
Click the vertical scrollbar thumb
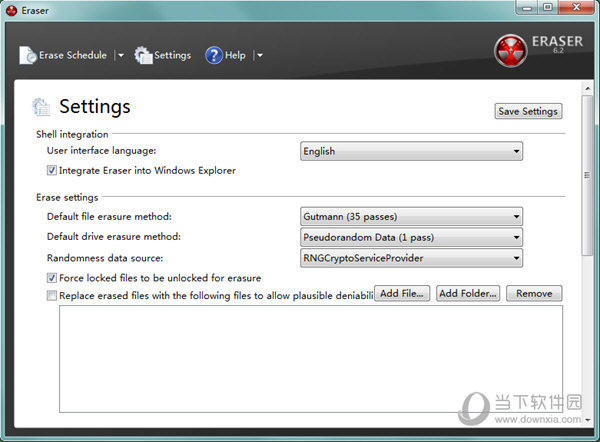[587, 175]
